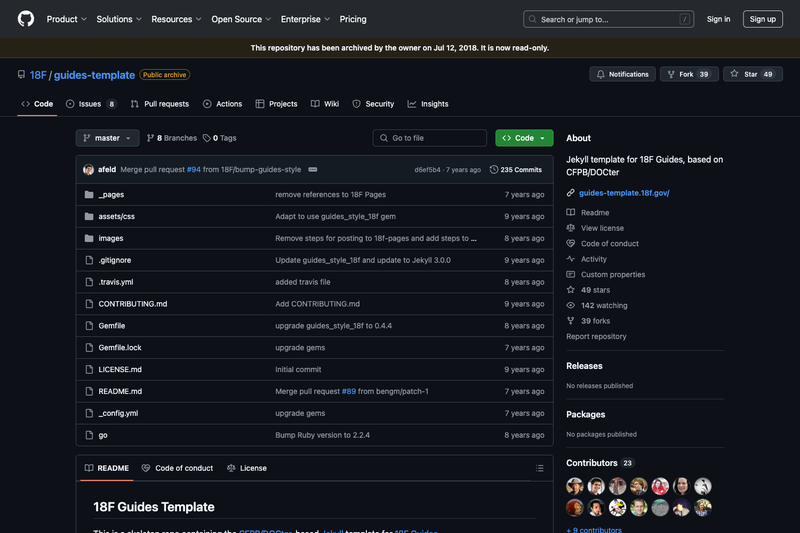Open pull request #94 link
This screenshot has width=800, height=533.
coord(193,169)
